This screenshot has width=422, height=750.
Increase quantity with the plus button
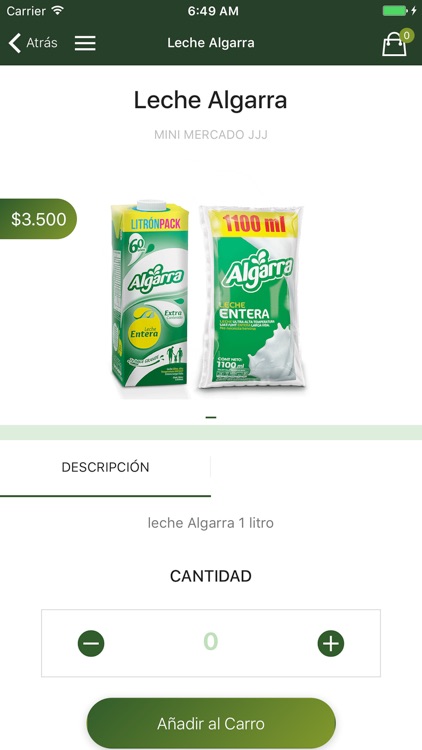[331, 643]
